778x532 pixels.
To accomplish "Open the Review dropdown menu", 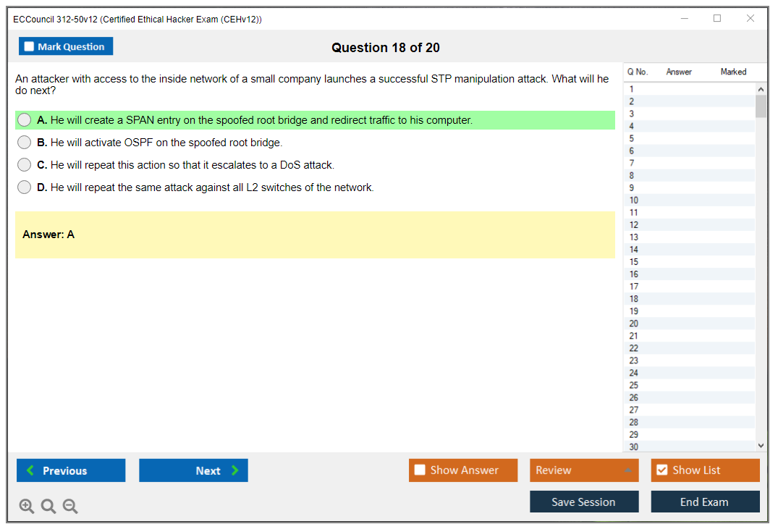I will (x=584, y=470).
